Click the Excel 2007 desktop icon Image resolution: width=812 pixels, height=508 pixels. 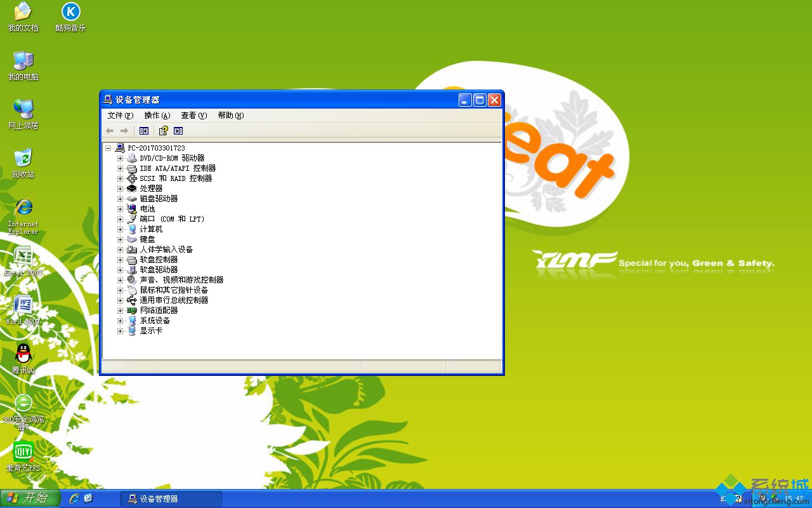(x=23, y=257)
